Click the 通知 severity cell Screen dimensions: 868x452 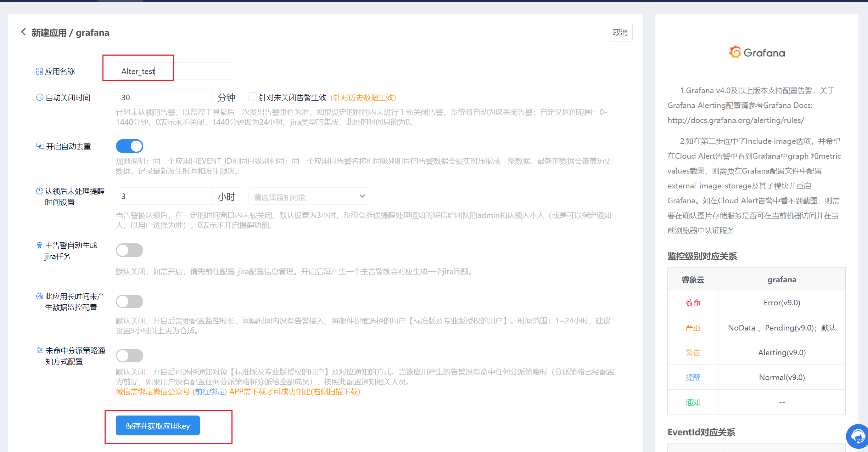tap(693, 402)
